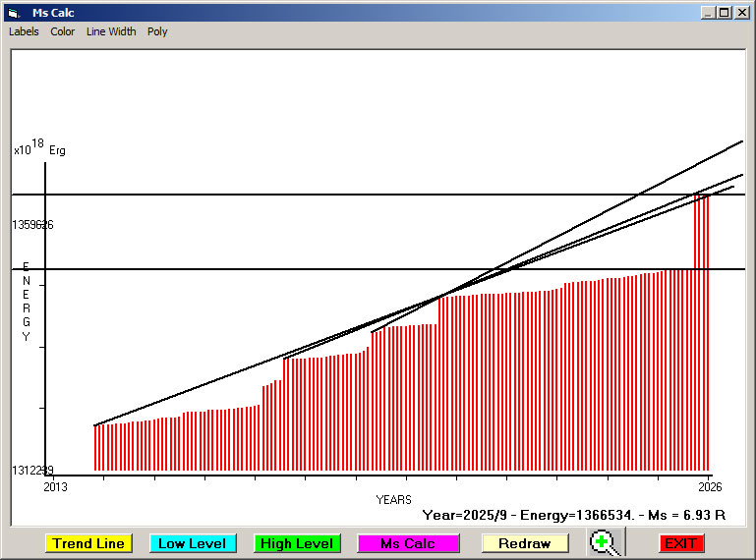756x560 pixels.
Task: Click the Ms Calc title bar app icon
Action: coord(13,12)
